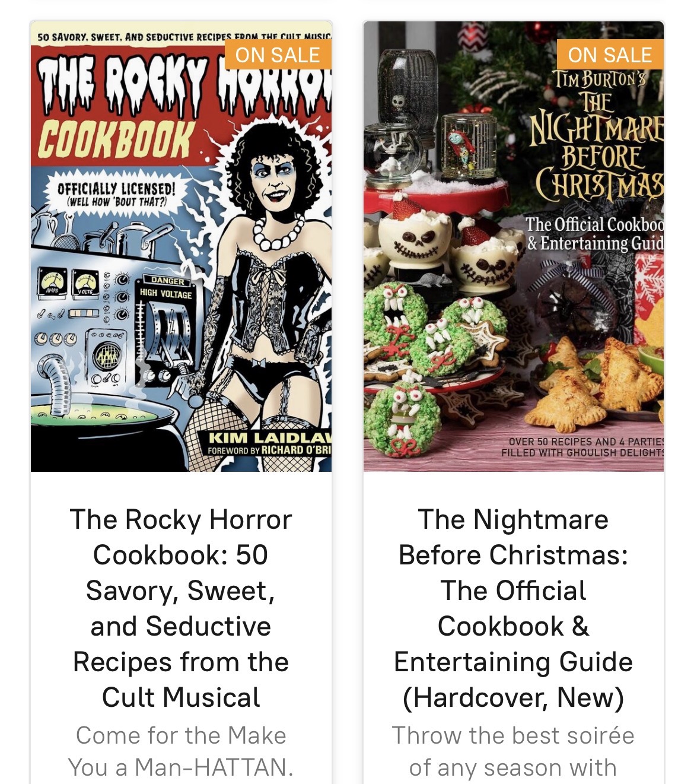694x784 pixels.
Task: Click the 'Foreword by Richard O'Brien' text on the cover
Action: [269, 450]
